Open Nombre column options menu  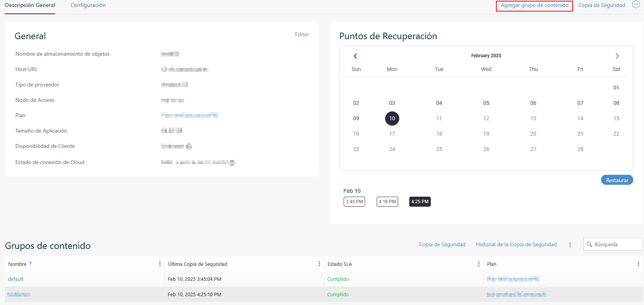160,264
